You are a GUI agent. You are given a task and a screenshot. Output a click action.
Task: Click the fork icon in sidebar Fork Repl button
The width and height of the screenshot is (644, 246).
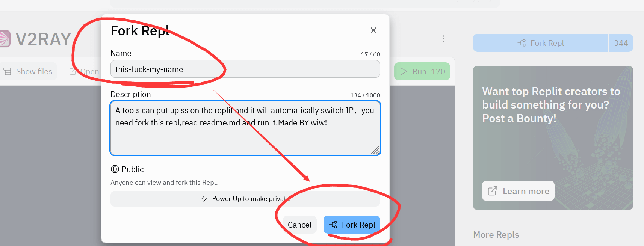[x=522, y=43]
